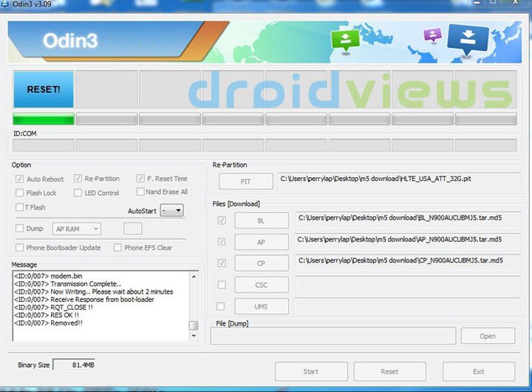The width and height of the screenshot is (532, 392).
Task: Click the Binary Size value field
Action: point(74,365)
